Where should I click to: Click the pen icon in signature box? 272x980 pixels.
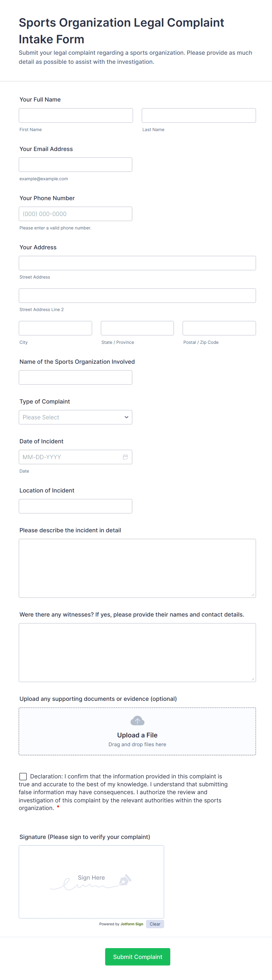[x=125, y=880]
